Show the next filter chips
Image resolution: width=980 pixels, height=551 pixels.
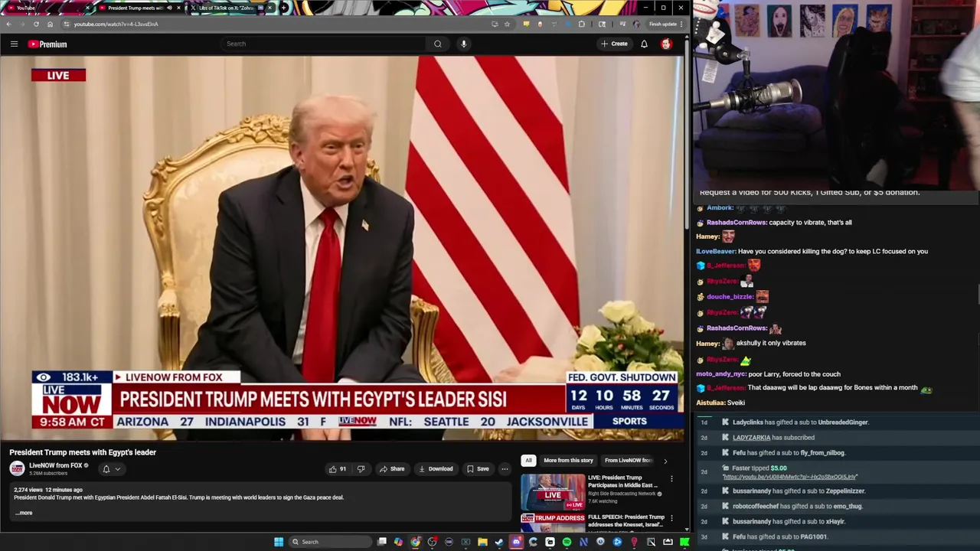(x=665, y=461)
